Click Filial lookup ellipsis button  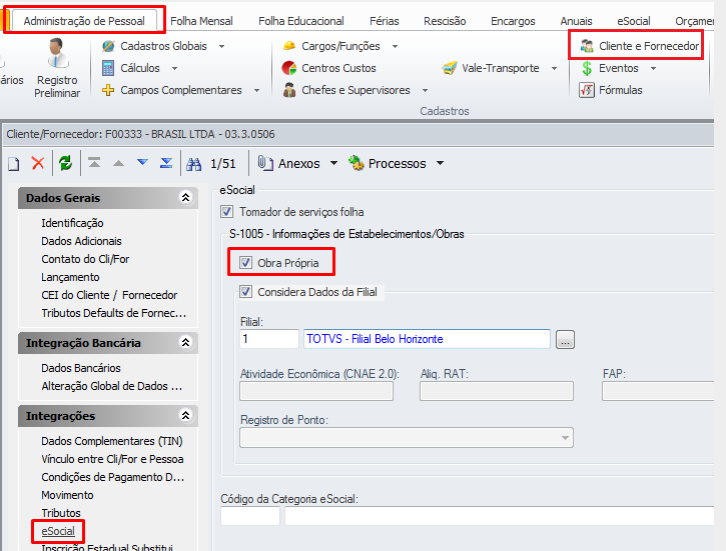[565, 339]
